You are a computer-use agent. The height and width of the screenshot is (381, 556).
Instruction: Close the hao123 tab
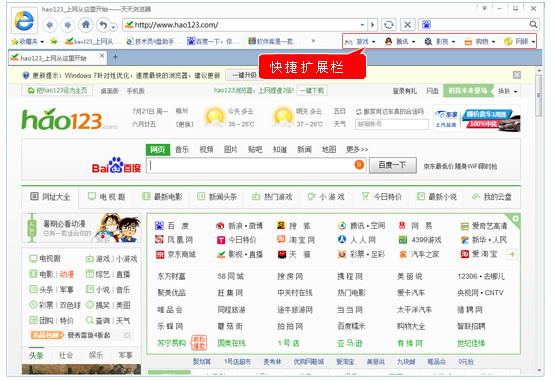(x=102, y=56)
